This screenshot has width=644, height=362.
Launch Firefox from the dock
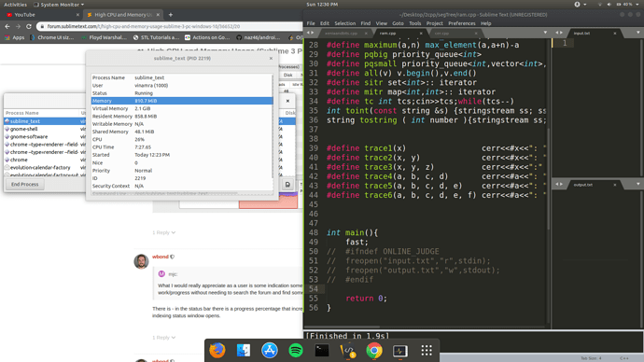[217, 351]
